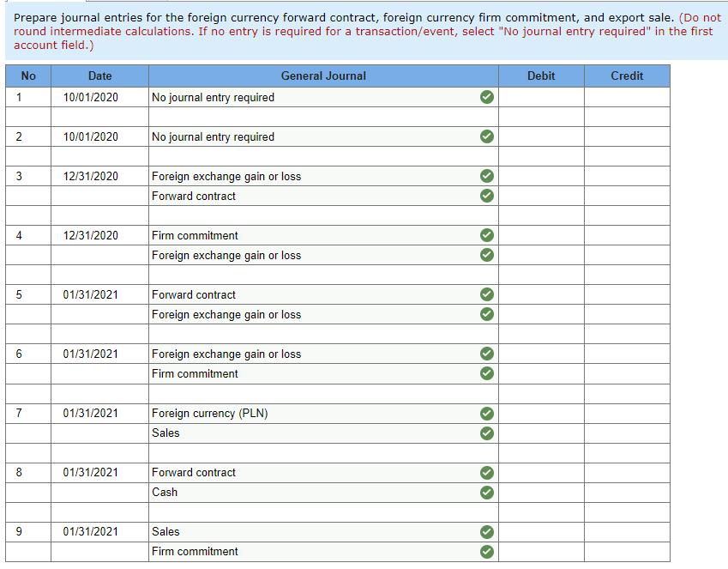Click checkmark beside entry 5 Forward contract
Screen dimensions: 728x569
point(486,294)
